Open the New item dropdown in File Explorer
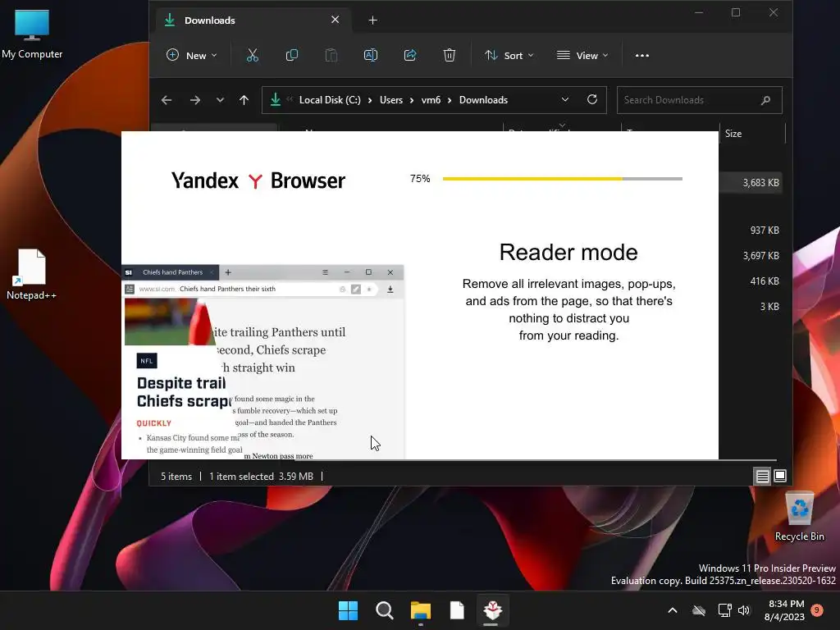This screenshot has width=840, height=630. tap(191, 55)
